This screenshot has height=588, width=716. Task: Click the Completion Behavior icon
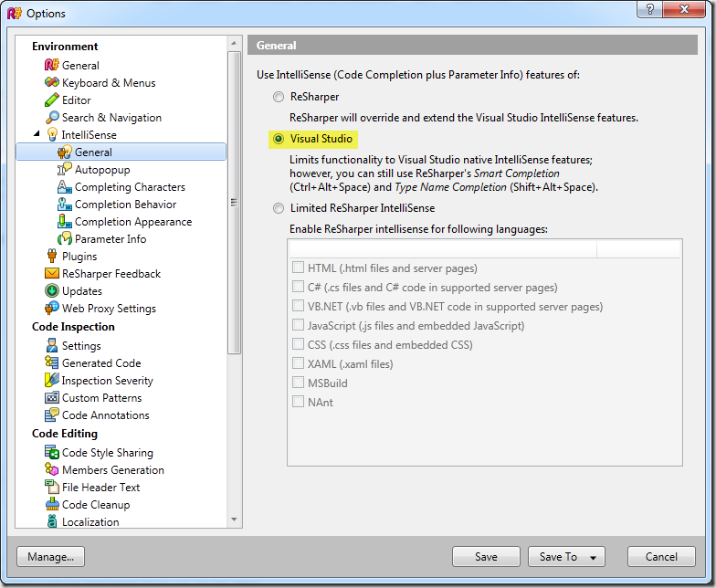point(64,205)
